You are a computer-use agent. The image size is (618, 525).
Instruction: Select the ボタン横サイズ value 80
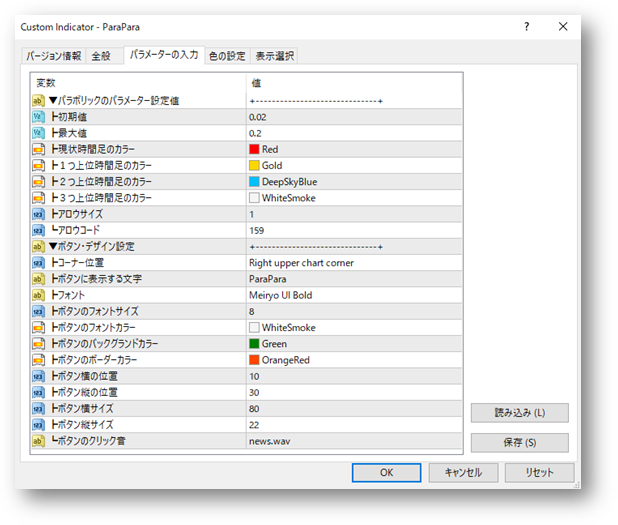click(x=354, y=409)
